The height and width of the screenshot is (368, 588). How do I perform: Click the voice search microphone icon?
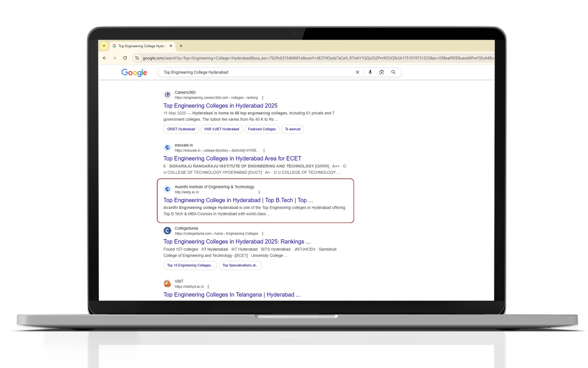[x=370, y=72]
